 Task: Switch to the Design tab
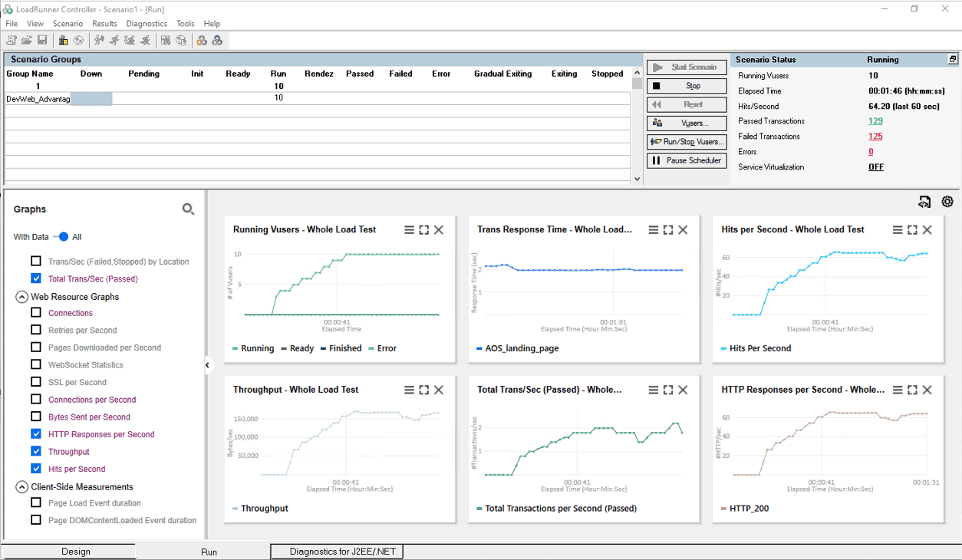tap(76, 552)
